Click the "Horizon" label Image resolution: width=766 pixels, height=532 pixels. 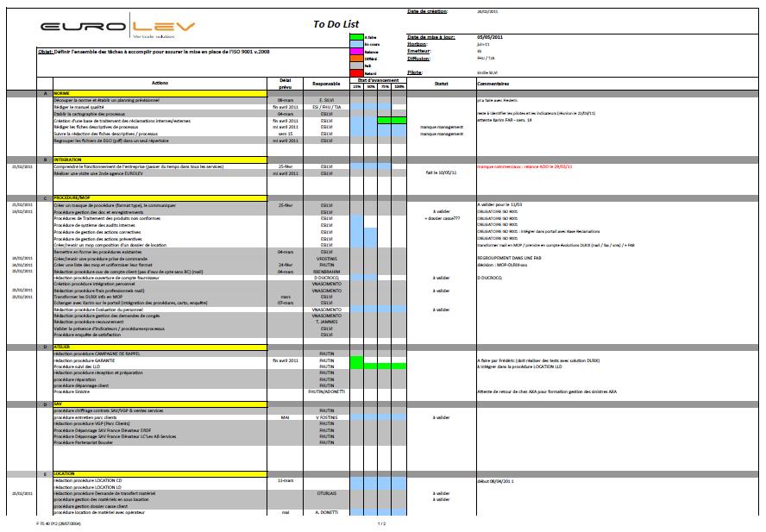pyautogui.click(x=418, y=44)
